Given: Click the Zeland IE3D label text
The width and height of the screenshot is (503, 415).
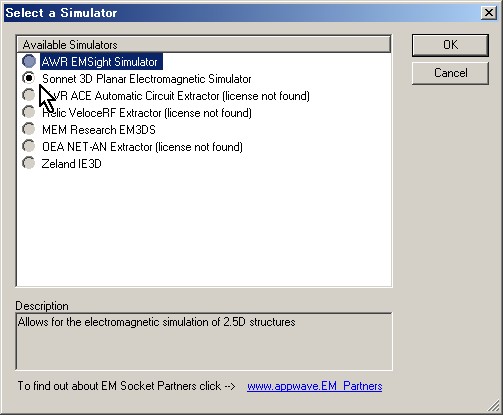Looking at the screenshot, I should point(71,164).
